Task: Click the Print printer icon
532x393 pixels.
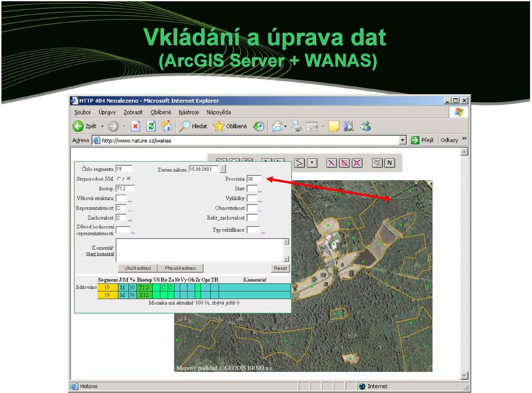Action: point(296,126)
